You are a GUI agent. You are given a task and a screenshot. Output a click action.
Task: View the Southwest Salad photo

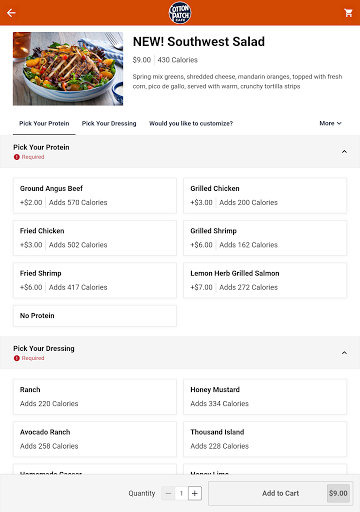coord(68,69)
